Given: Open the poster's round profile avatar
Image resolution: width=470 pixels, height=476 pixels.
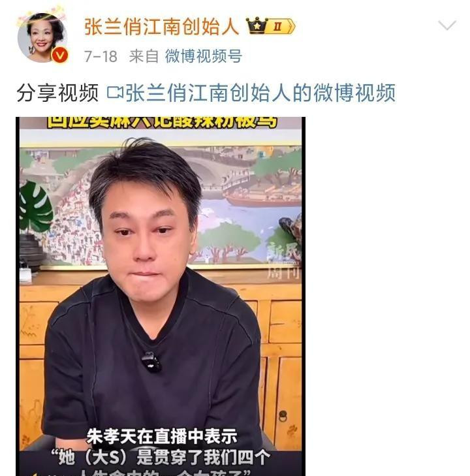Looking at the screenshot, I should (x=42, y=38).
